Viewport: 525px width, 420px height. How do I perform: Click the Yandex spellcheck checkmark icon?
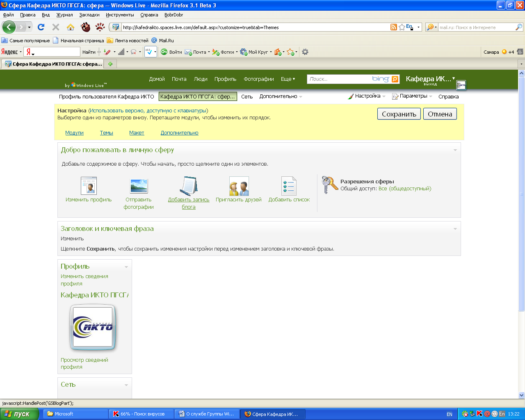coord(149,52)
